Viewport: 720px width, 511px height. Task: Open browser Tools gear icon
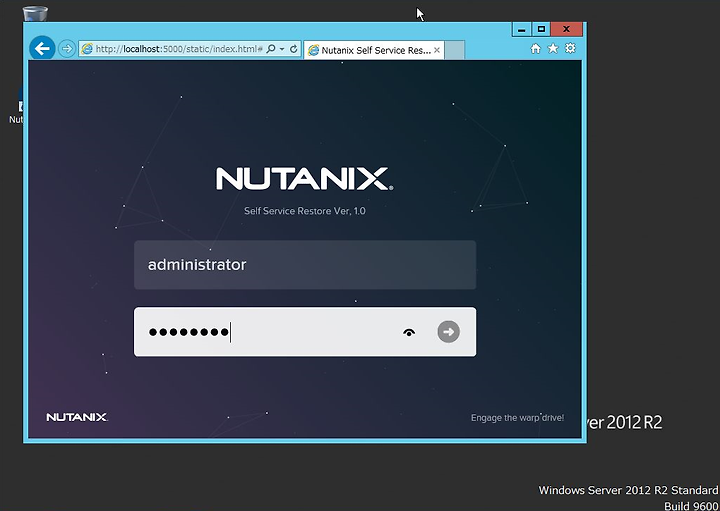(x=570, y=48)
